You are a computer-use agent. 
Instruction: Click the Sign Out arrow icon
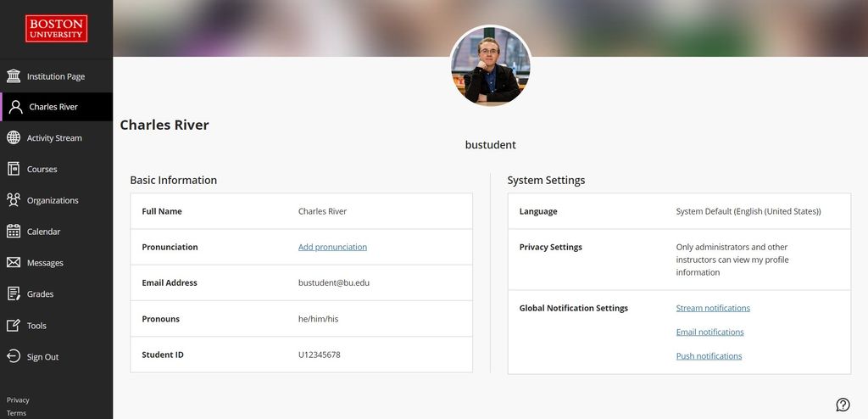(x=14, y=356)
